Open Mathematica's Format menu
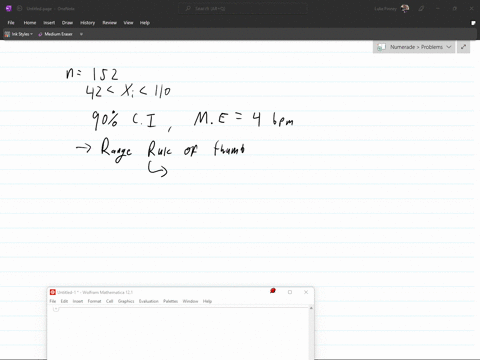Image resolution: width=480 pixels, height=360 pixels. [94, 301]
